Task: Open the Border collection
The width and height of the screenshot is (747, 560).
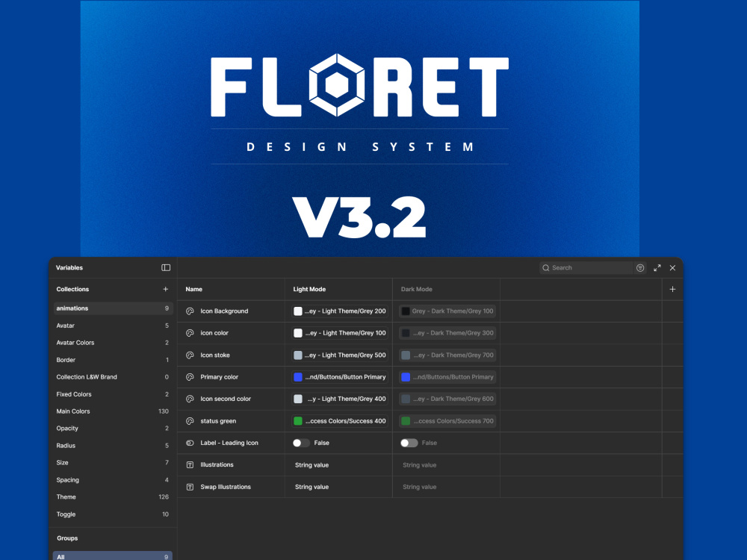Action: coord(113,360)
